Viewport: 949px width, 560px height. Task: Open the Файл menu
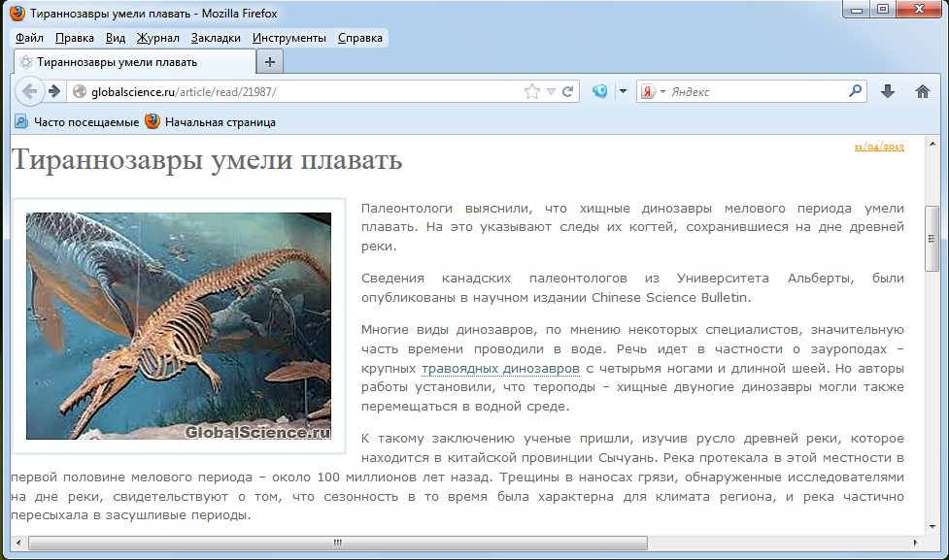tap(29, 38)
